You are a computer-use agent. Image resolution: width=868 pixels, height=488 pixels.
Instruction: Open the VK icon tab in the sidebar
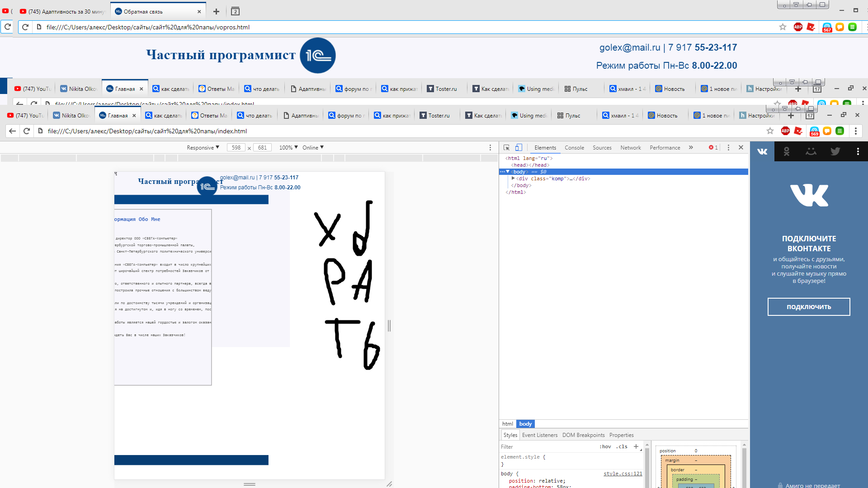tap(762, 151)
